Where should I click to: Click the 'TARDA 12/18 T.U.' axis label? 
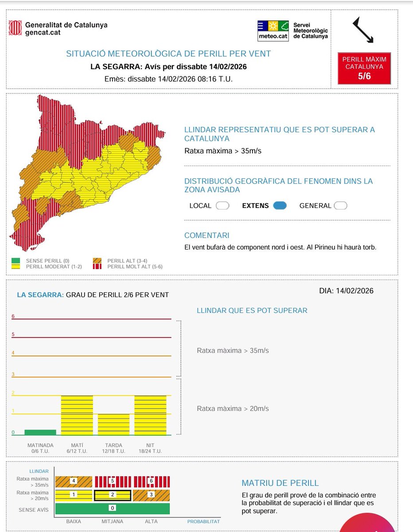pyautogui.click(x=114, y=448)
